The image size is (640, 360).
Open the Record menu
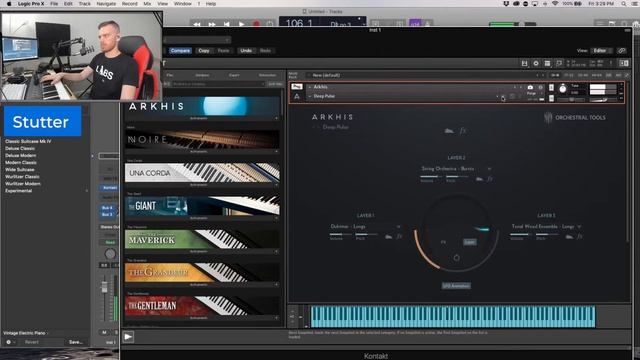(x=129, y=4)
